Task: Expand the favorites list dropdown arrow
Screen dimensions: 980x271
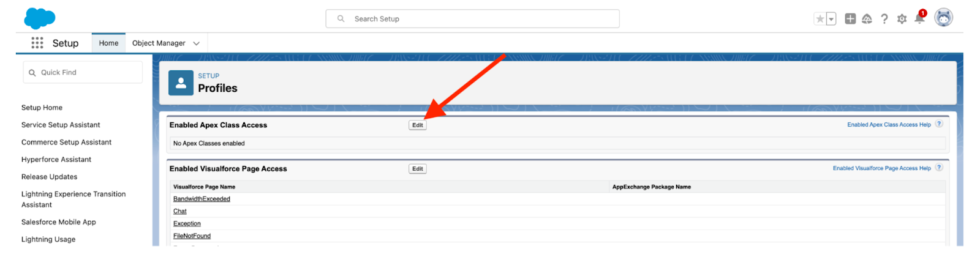Action: [831, 19]
